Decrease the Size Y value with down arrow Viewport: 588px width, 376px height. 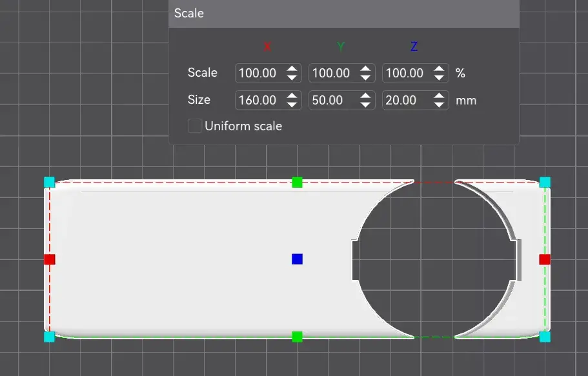tap(365, 104)
